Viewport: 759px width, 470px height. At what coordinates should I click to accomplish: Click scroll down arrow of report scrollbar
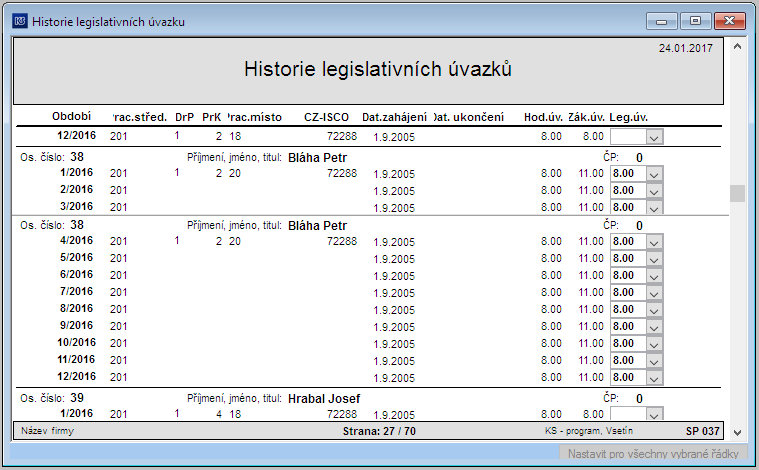click(x=738, y=433)
